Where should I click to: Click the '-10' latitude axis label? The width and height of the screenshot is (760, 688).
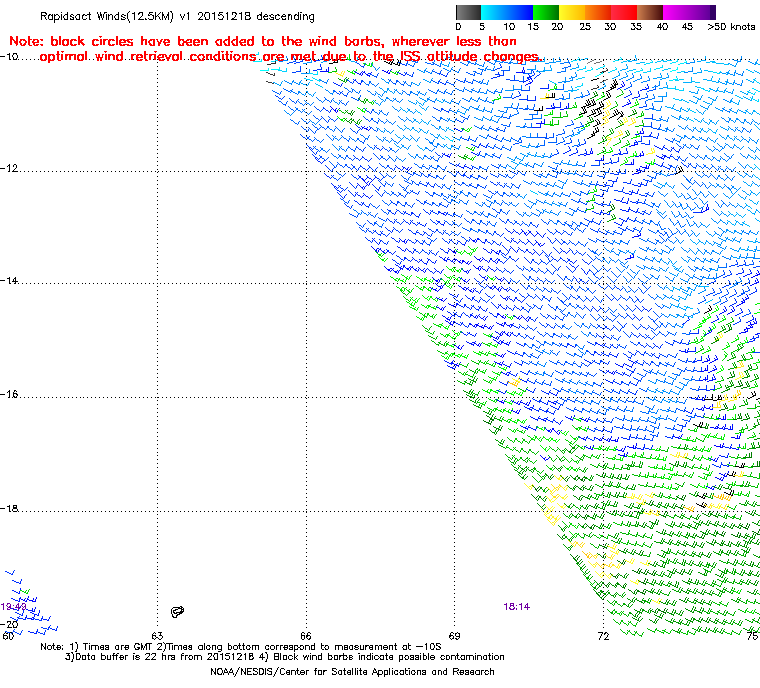coord(9,57)
